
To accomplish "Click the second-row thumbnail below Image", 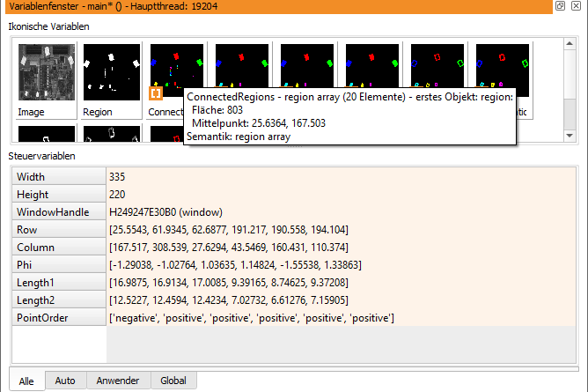I will point(47,134).
